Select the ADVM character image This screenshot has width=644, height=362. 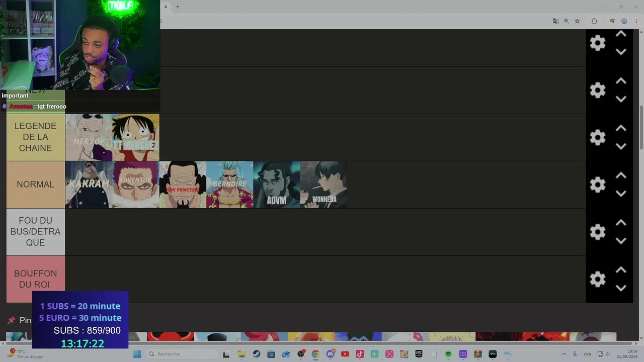(277, 185)
